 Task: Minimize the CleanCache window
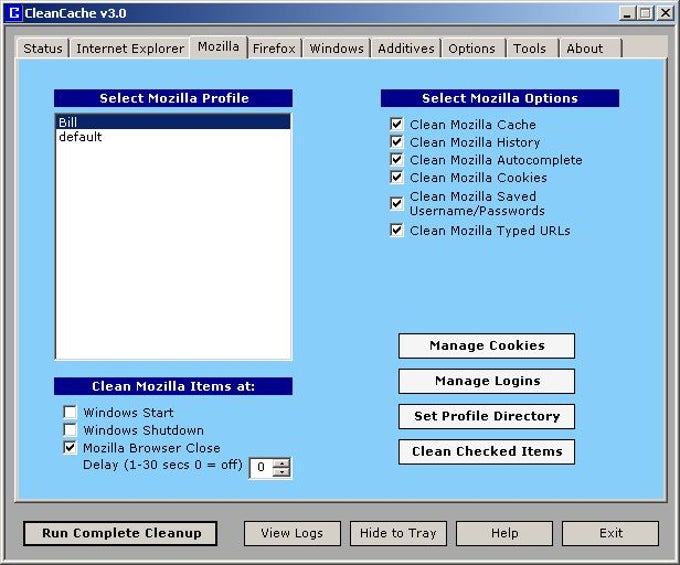(627, 13)
